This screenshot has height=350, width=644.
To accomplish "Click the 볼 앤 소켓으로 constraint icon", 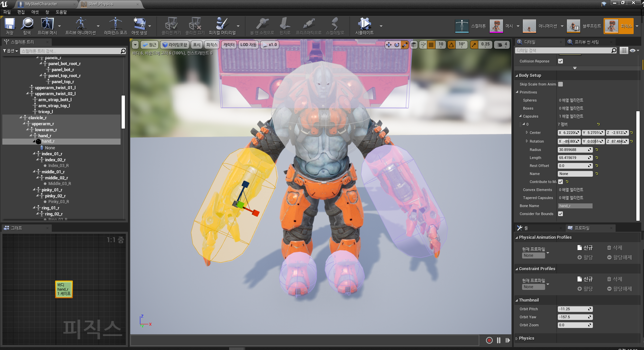I will point(262,26).
